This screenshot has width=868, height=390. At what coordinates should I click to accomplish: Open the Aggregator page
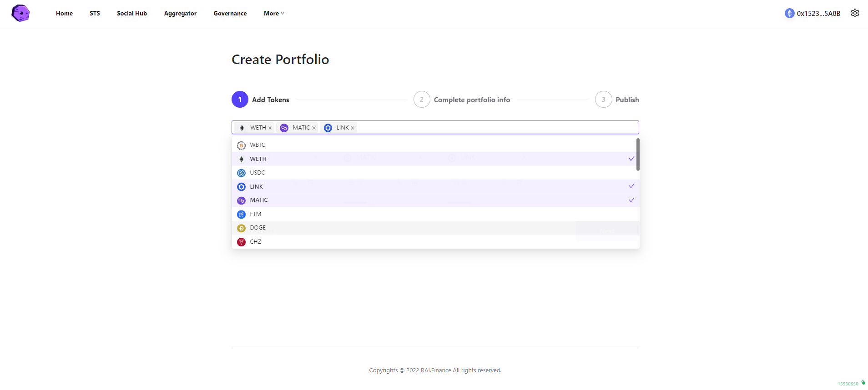coord(180,13)
